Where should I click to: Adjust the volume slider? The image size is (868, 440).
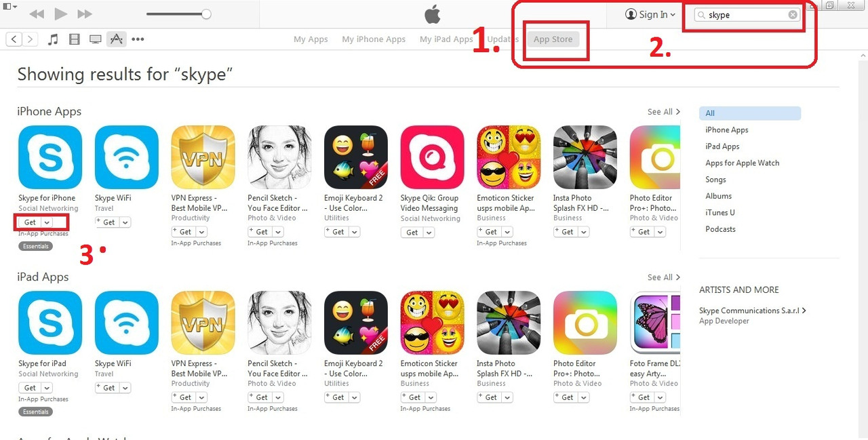tap(178, 14)
